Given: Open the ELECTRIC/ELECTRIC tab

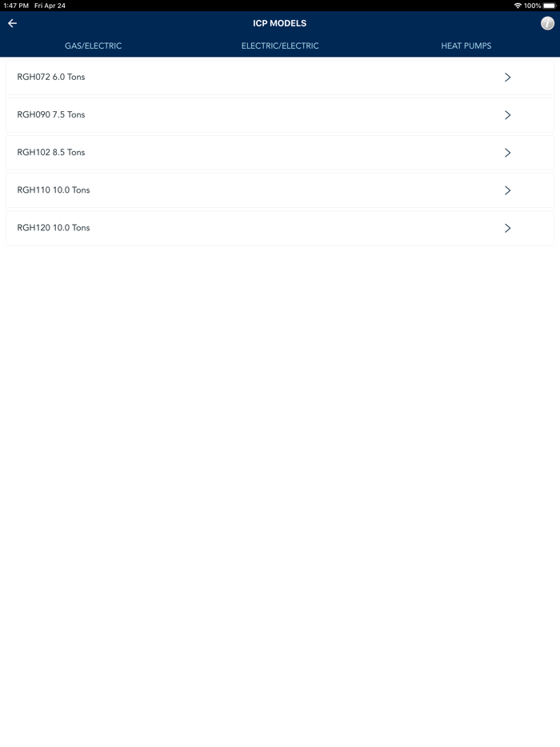Looking at the screenshot, I should click(280, 46).
